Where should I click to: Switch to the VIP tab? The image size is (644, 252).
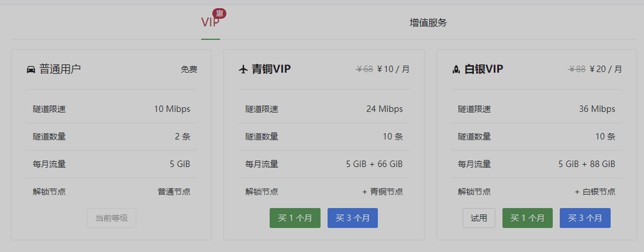coord(211,22)
